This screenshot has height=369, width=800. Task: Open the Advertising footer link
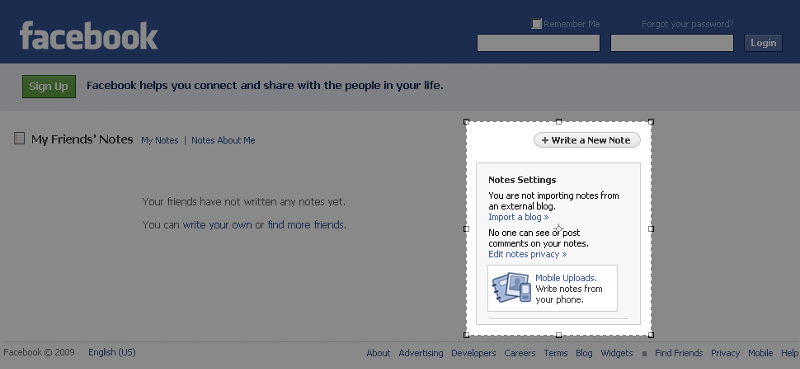pyautogui.click(x=421, y=353)
